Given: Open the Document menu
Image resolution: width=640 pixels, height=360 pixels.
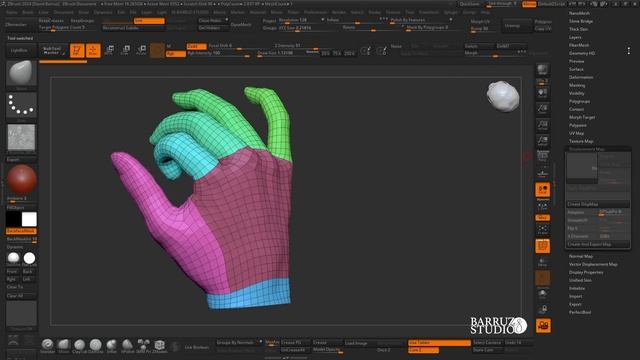Looking at the screenshot, I should [x=64, y=13].
